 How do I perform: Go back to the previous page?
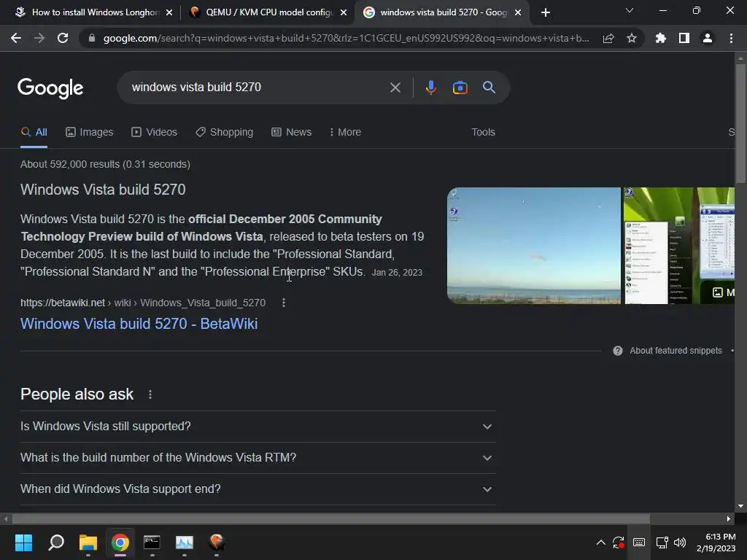tap(16, 38)
